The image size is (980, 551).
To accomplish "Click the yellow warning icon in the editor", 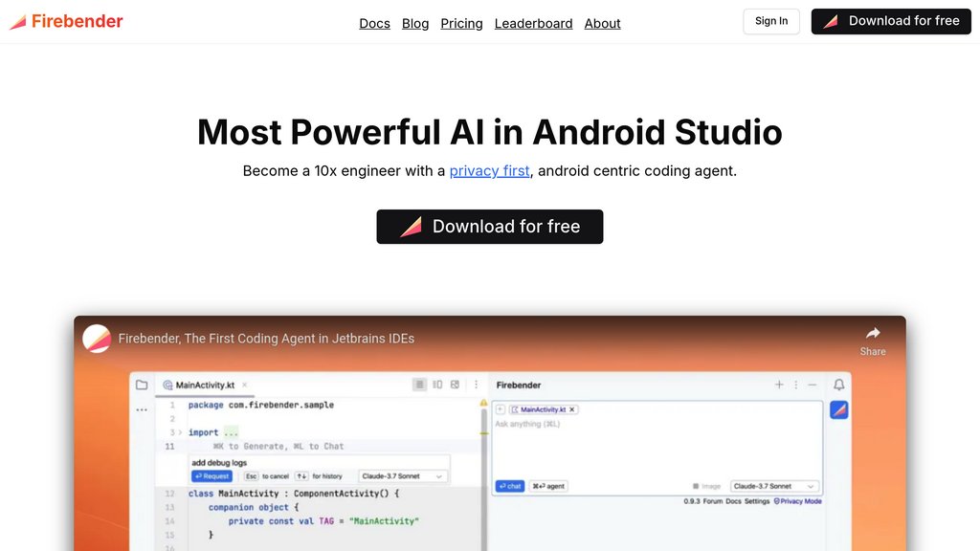I will pos(483,403).
